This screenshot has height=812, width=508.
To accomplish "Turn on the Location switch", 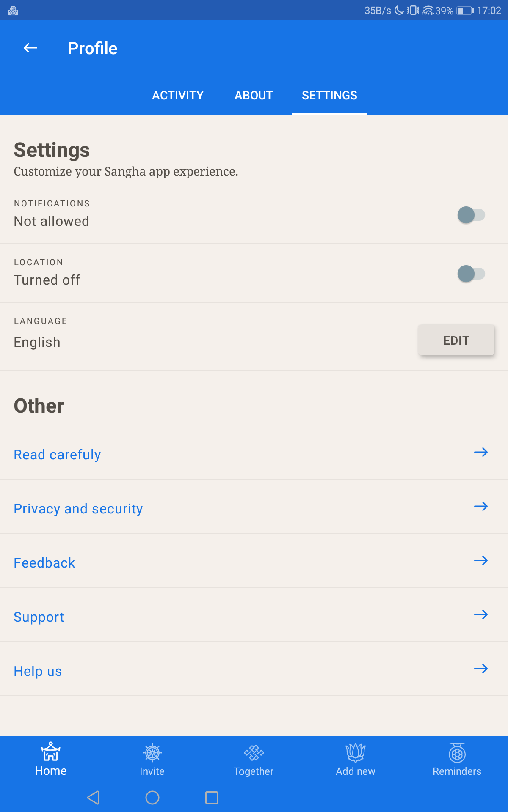I will point(471,274).
